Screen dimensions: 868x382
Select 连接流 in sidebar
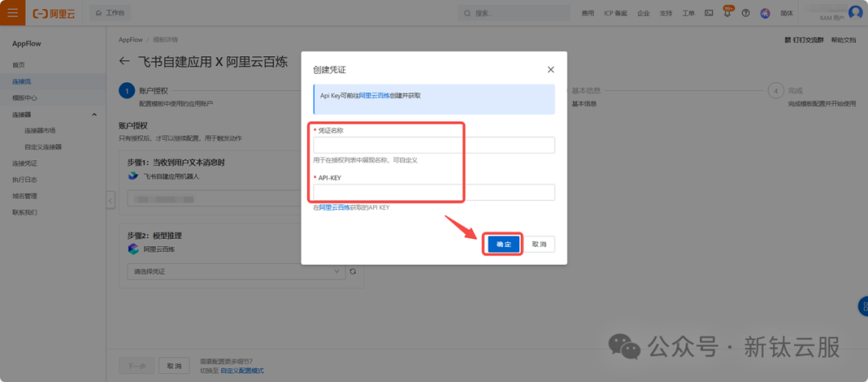(x=22, y=81)
